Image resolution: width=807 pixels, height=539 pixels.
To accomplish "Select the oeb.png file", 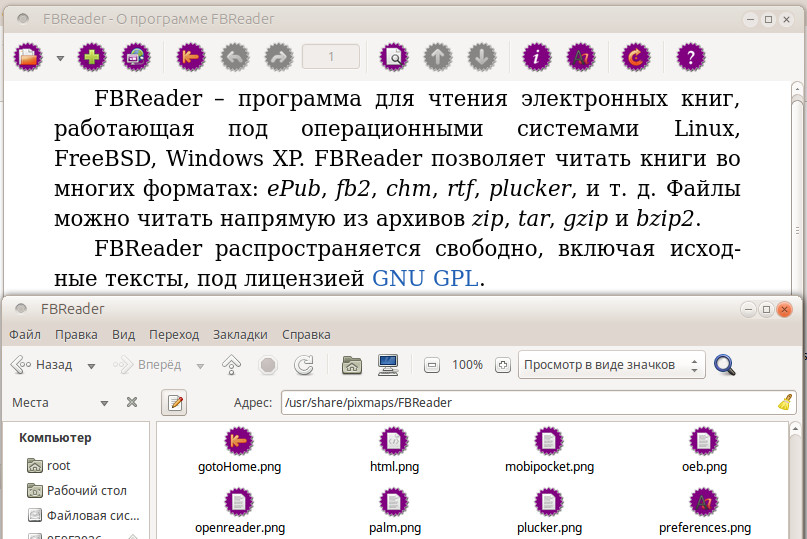I will pos(704,450).
